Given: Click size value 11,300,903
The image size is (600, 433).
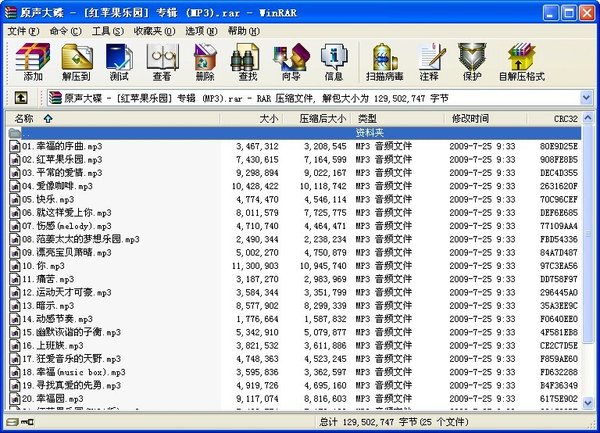Looking at the screenshot, I should [255, 266].
